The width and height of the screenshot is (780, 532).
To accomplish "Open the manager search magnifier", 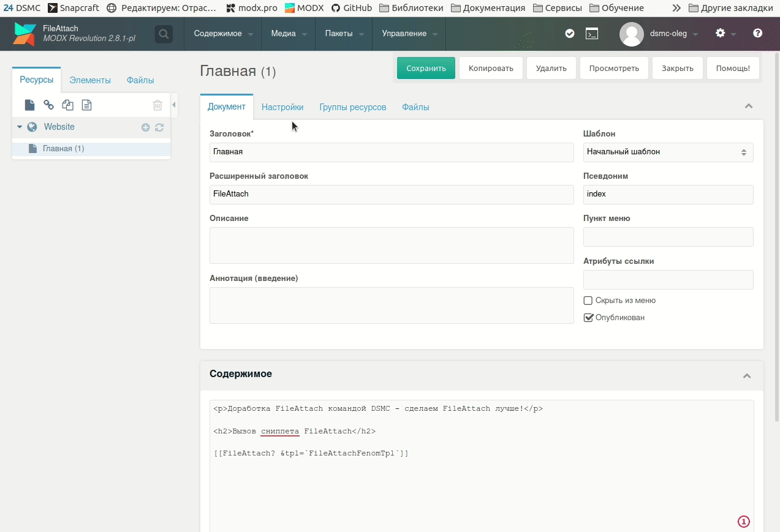I will 164,34.
